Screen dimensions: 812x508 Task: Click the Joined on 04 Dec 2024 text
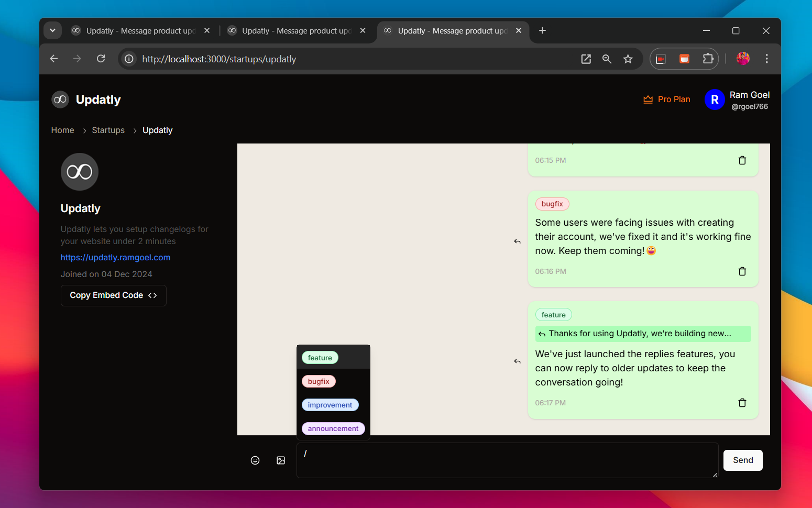pyautogui.click(x=106, y=274)
